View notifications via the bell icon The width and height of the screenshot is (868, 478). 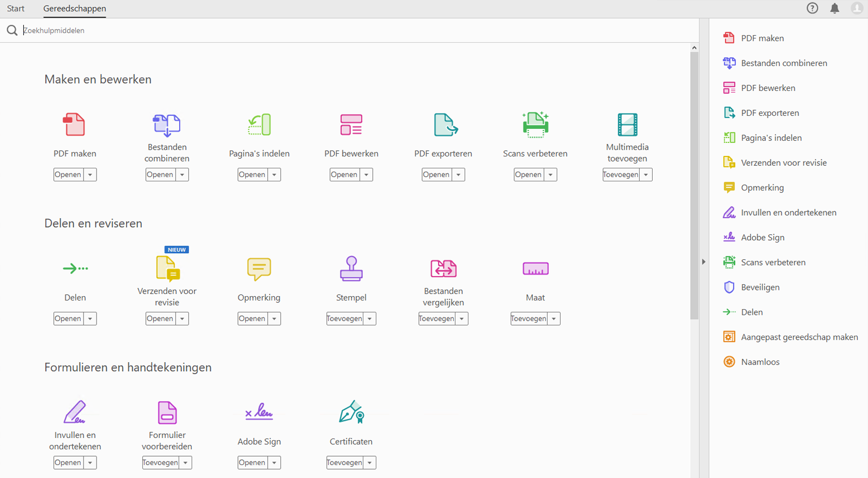tap(835, 8)
